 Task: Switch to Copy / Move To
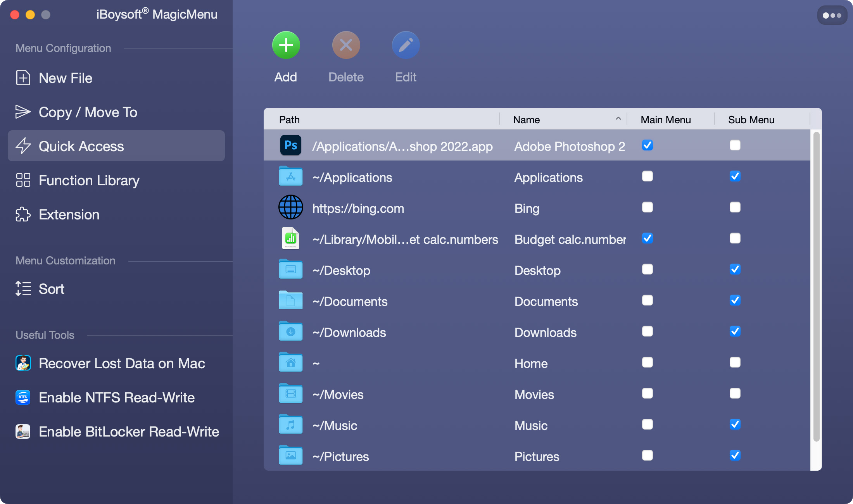pos(88,112)
